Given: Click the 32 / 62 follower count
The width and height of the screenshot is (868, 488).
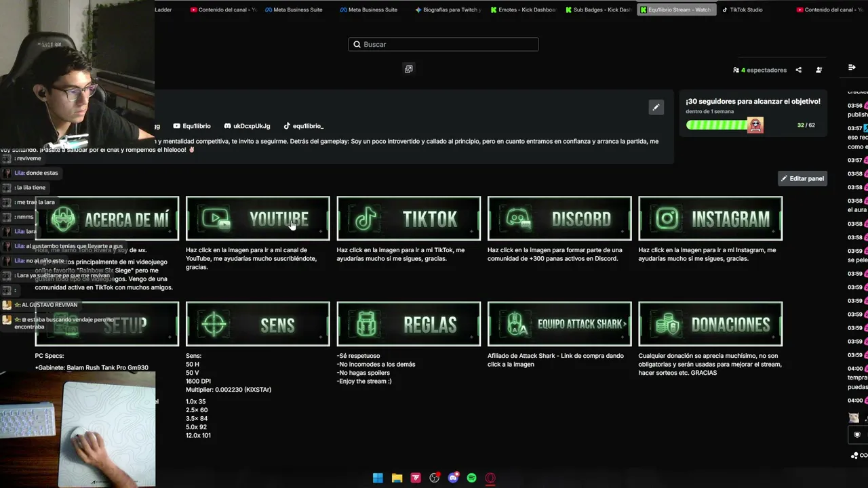Looking at the screenshot, I should pos(806,125).
